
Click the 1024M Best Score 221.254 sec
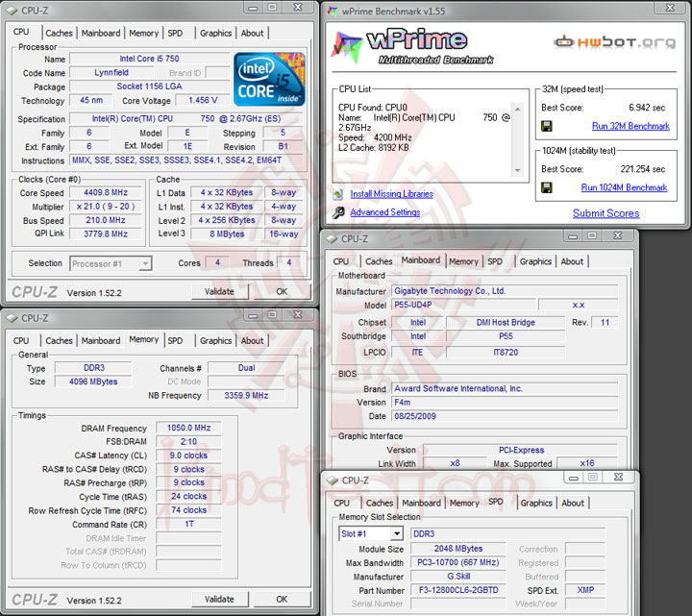tap(643, 169)
